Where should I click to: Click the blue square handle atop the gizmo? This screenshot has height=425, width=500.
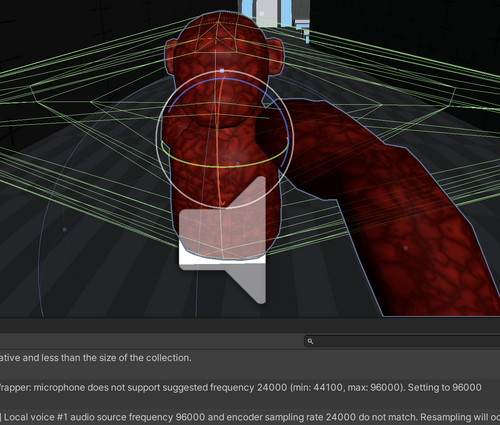222,71
